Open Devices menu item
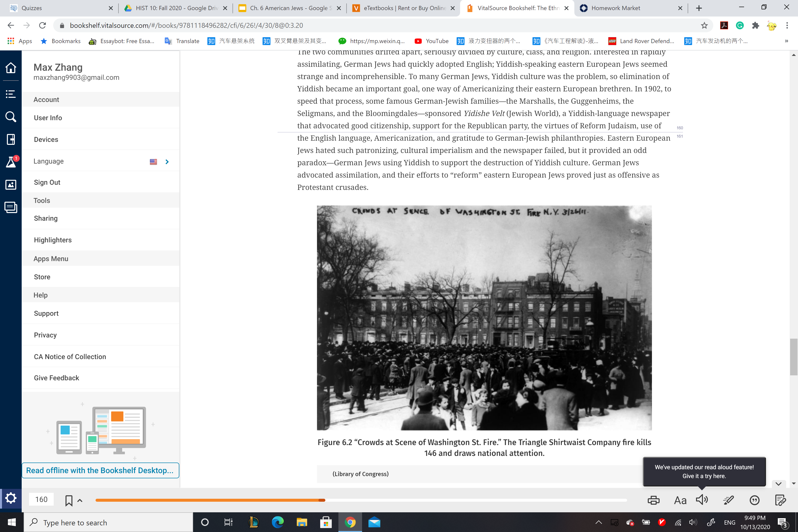The image size is (798, 532). [100, 139]
